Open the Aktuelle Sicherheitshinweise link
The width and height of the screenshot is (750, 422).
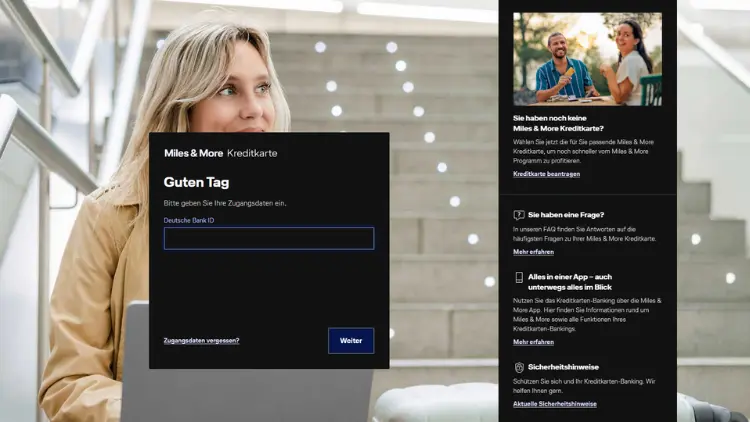tap(554, 404)
